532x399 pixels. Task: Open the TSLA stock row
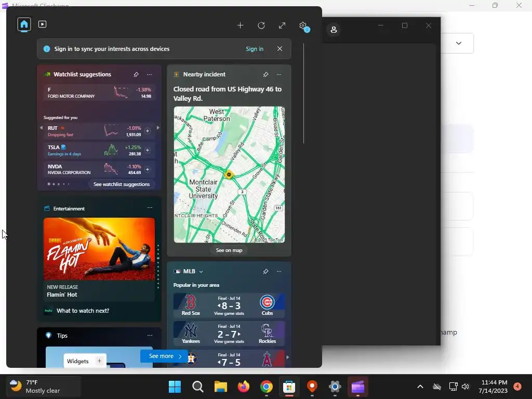(99, 150)
